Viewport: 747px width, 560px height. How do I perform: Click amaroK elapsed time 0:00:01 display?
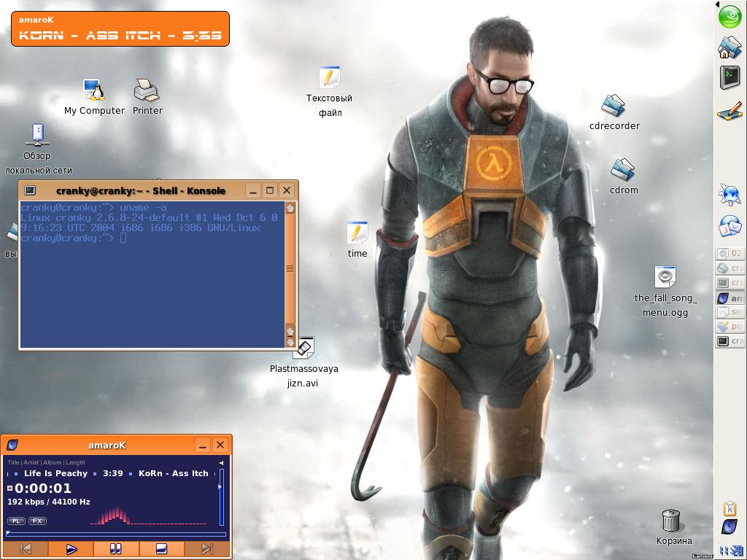[x=43, y=488]
